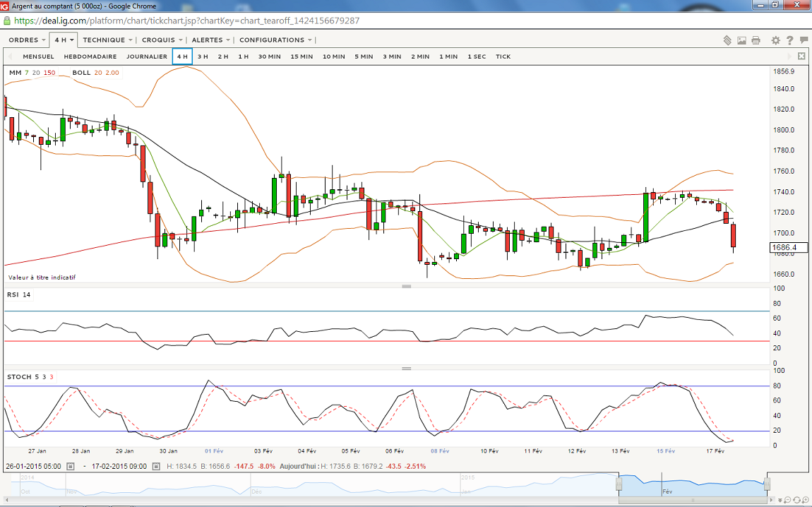This screenshot has width=812, height=507.
Task: Open the ALERTES dropdown menu
Action: pos(211,40)
